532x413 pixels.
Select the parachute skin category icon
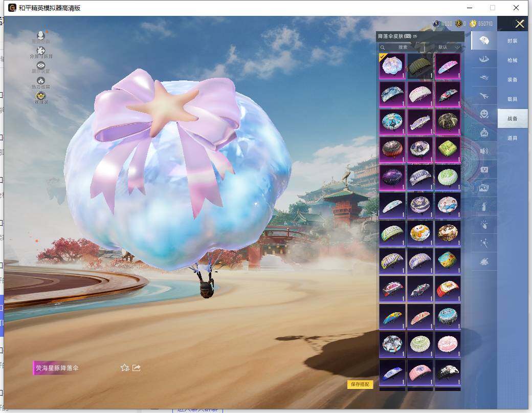point(484,41)
